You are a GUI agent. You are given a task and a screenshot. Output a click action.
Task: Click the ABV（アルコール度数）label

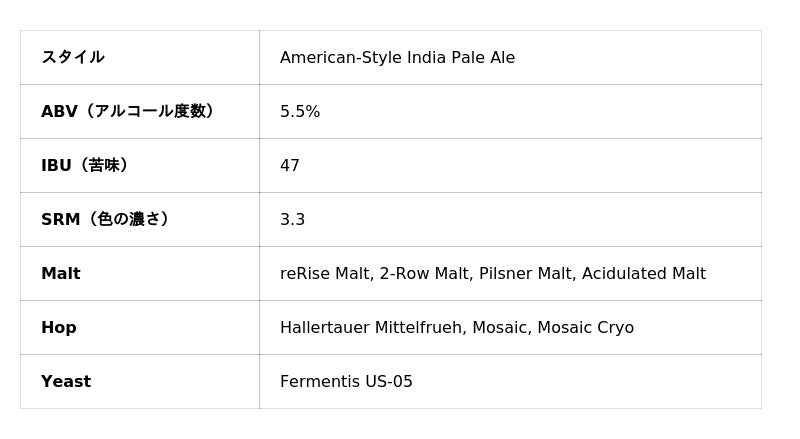click(127, 112)
